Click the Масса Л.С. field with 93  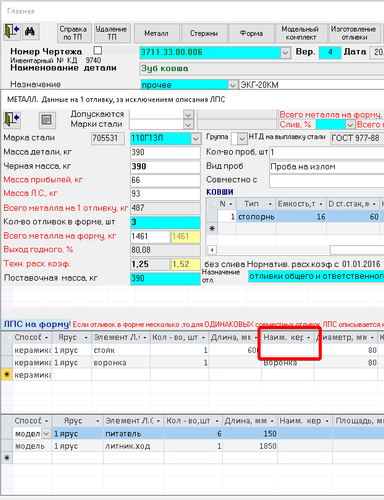(165, 194)
